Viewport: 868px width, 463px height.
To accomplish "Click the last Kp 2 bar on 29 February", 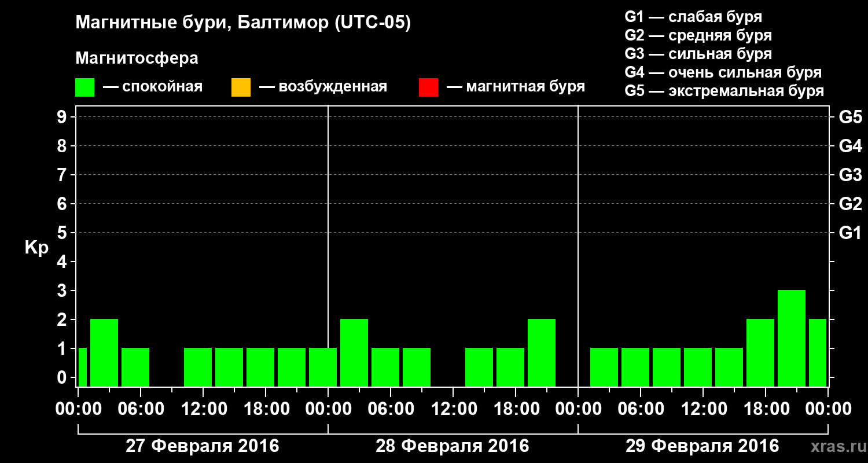I will pos(818,352).
